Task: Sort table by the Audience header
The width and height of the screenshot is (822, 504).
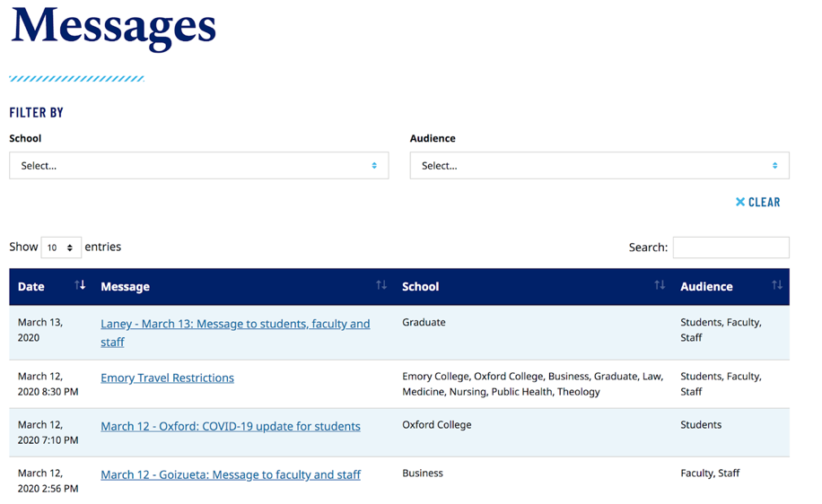Action: pyautogui.click(x=706, y=287)
